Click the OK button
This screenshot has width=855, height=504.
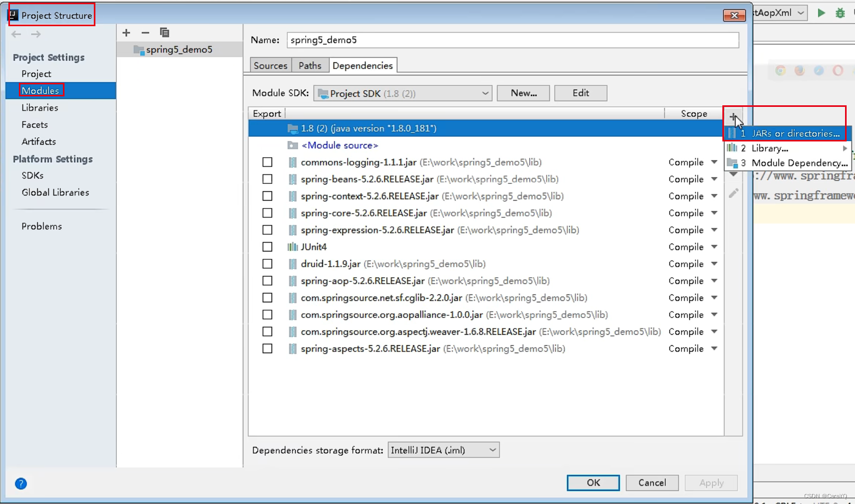click(x=593, y=483)
